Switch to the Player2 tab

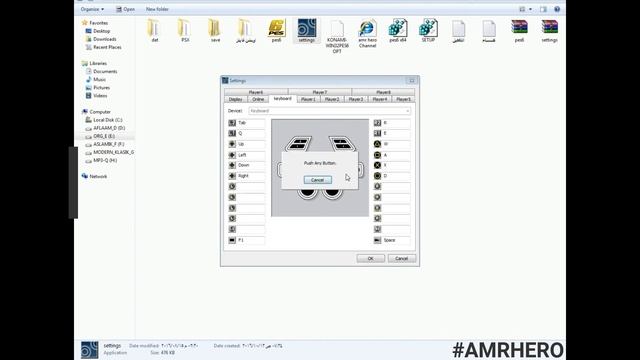click(x=332, y=99)
